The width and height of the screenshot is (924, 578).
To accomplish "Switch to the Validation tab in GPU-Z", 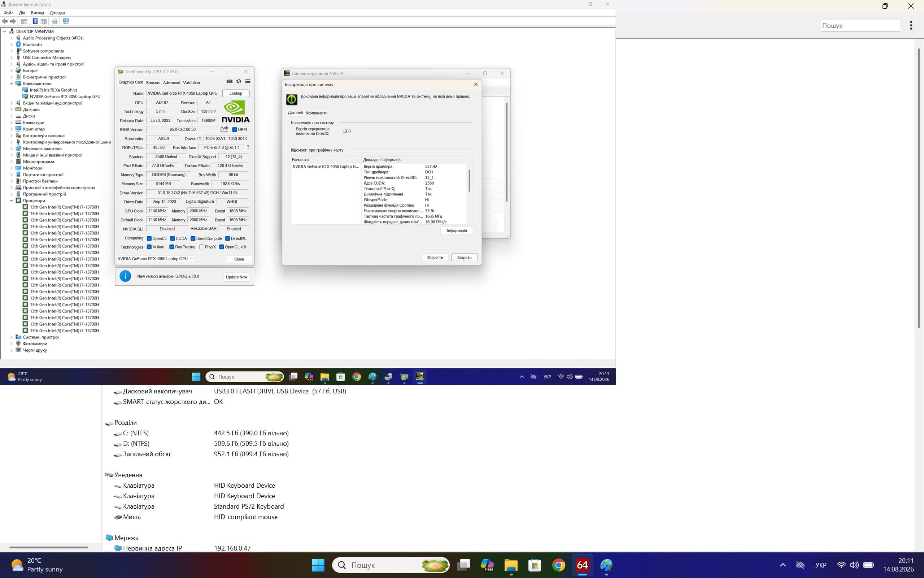I will tap(191, 83).
